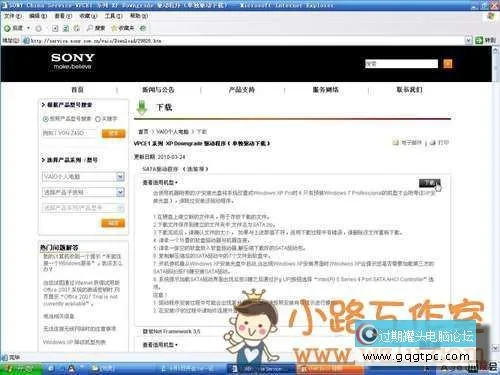Expand 查看适用机型 under .Net Framework 3.5
500x375 pixels.
160,345
